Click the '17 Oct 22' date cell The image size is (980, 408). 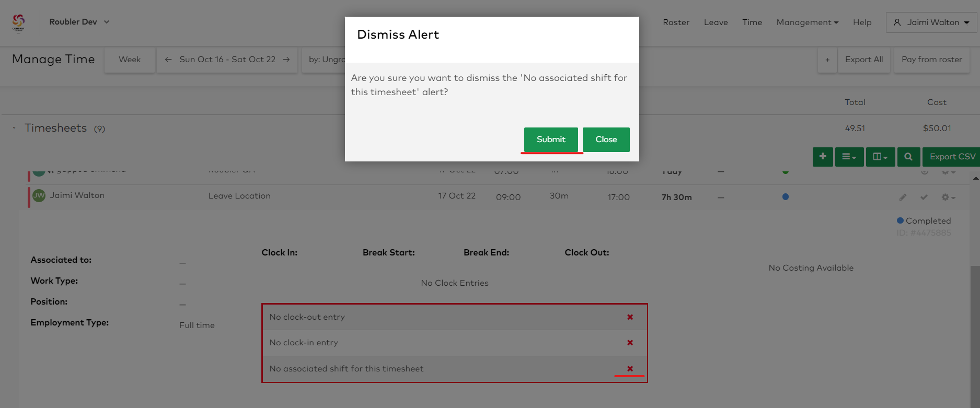[x=457, y=196]
